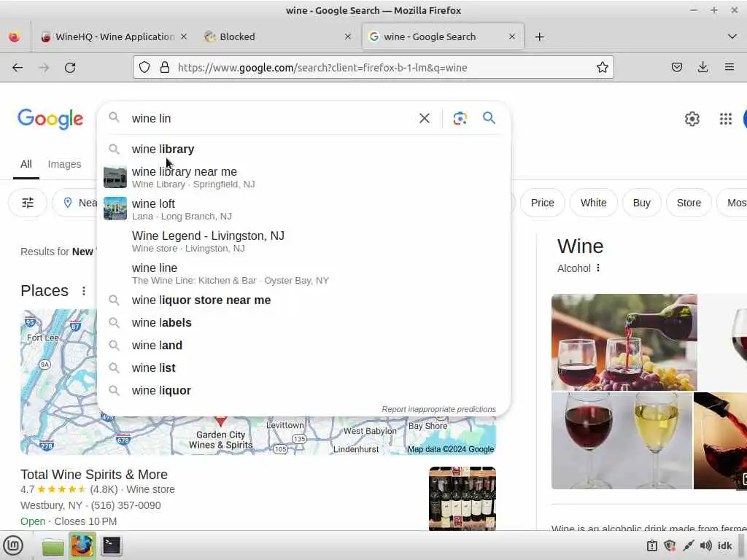Go back with the browser back arrow
747x560 pixels.
click(18, 68)
